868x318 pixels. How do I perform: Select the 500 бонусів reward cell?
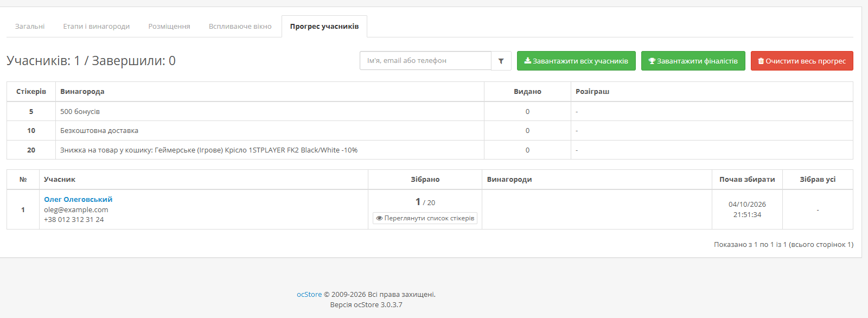[x=270, y=111]
